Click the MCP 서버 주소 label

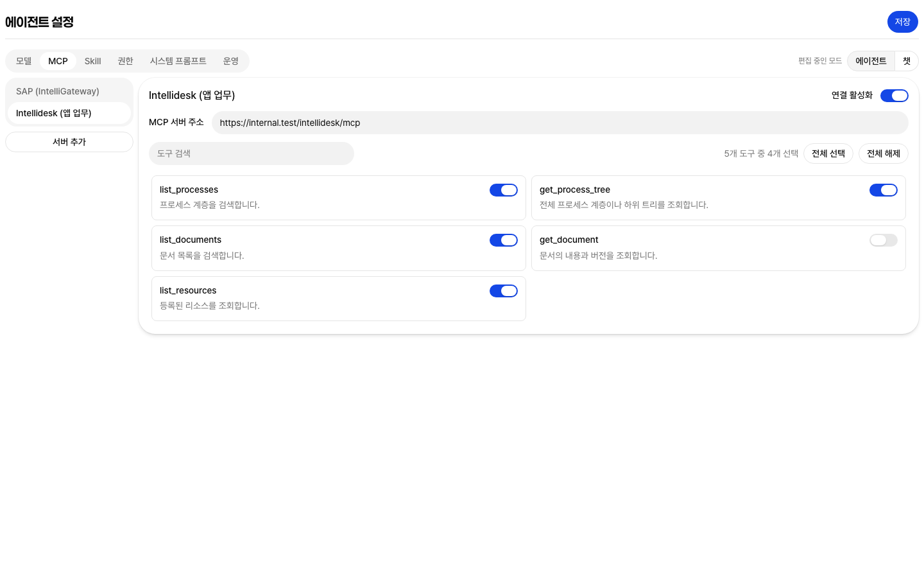tap(176, 122)
